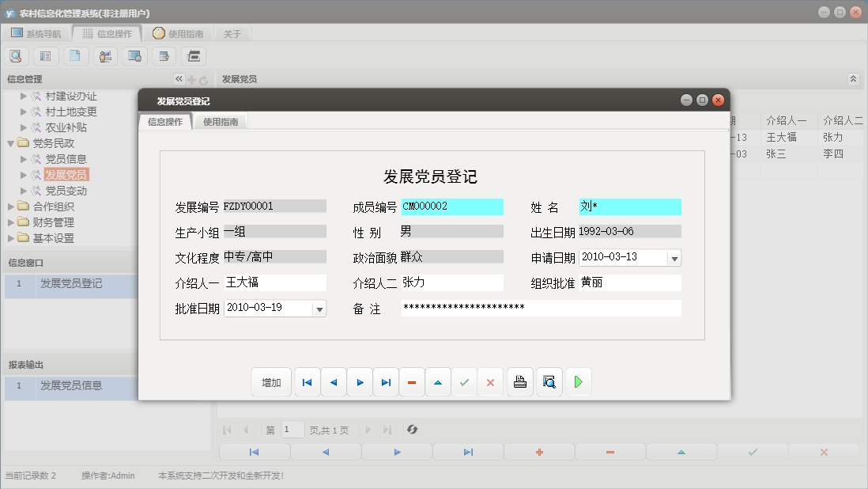Click the print icon in the dialog toolbar
Viewport: 868px width, 489px height.
520,381
